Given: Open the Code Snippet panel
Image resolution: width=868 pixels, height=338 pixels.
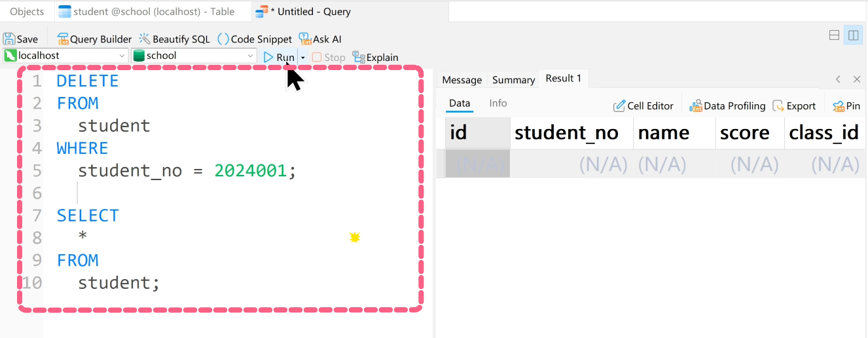Looking at the screenshot, I should 223,39.
